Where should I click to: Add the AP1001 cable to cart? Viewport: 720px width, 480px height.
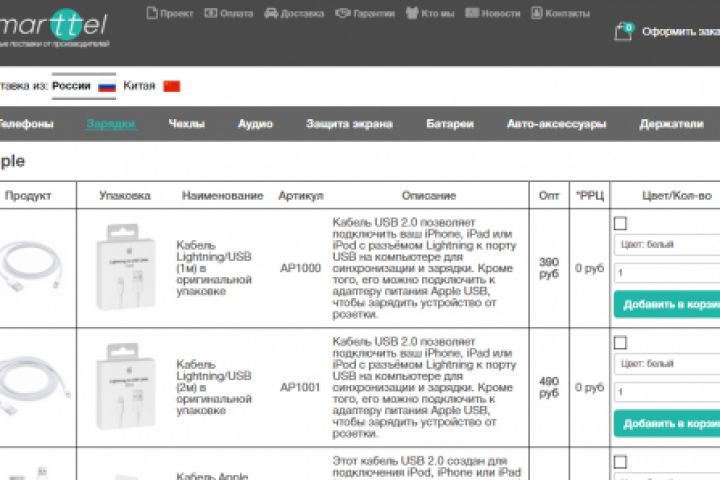pos(667,424)
